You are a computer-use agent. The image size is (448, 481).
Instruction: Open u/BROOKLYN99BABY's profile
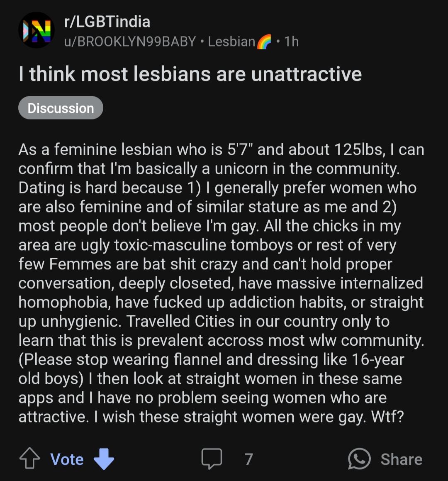(x=130, y=42)
